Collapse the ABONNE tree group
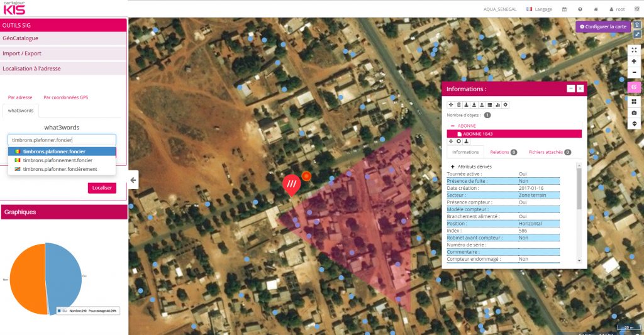 452,126
